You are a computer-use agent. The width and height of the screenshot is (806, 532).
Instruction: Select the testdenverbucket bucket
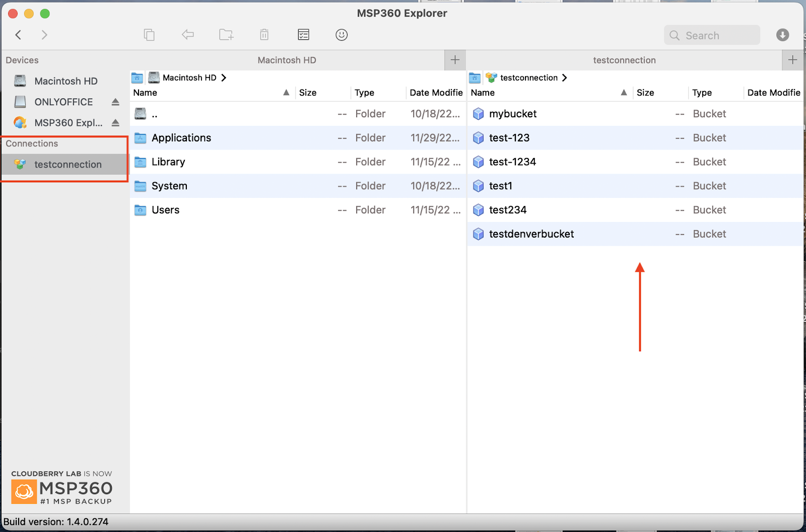point(635,234)
